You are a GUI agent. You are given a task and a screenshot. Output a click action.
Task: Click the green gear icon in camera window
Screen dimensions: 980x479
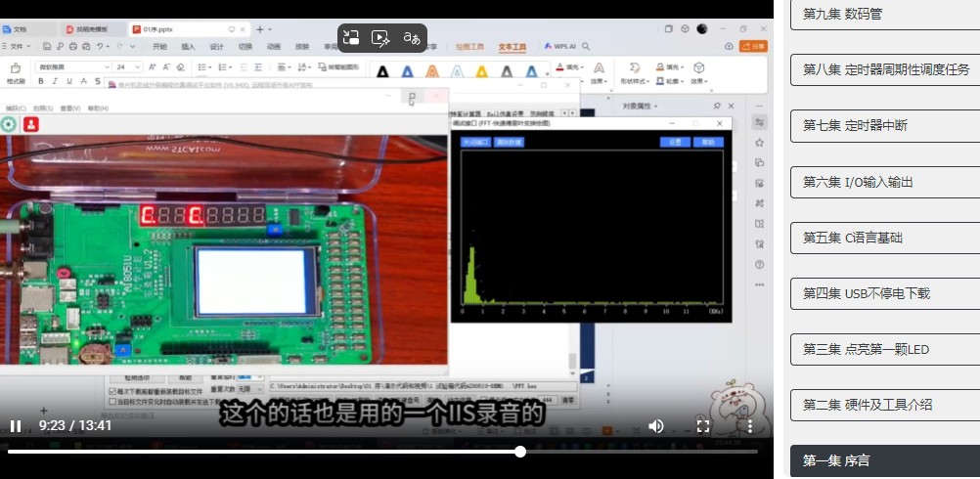8,124
